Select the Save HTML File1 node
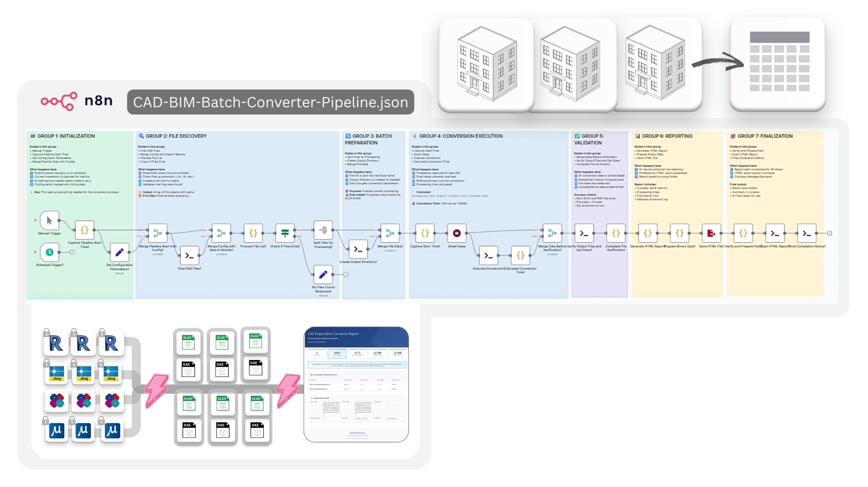The width and height of the screenshot is (868, 487). 711,233
